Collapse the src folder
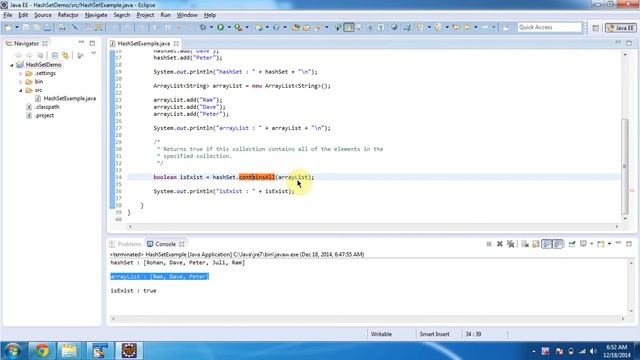The width and height of the screenshot is (640, 360). click(x=21, y=90)
